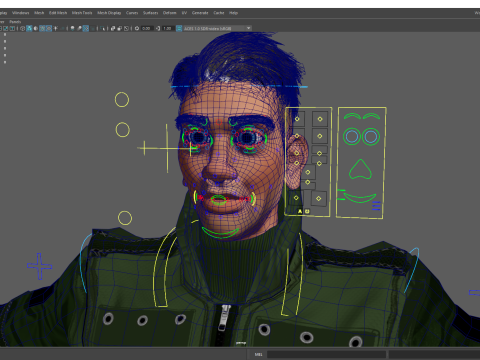
Task: Select the middle yellow circle control
Action: pos(123,130)
